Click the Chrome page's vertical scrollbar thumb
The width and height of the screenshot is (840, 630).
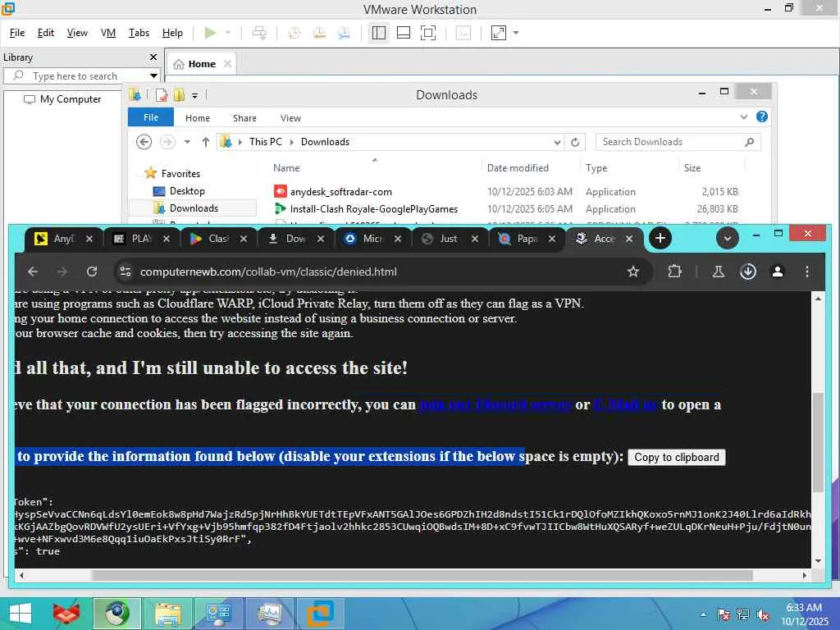pyautogui.click(x=818, y=442)
